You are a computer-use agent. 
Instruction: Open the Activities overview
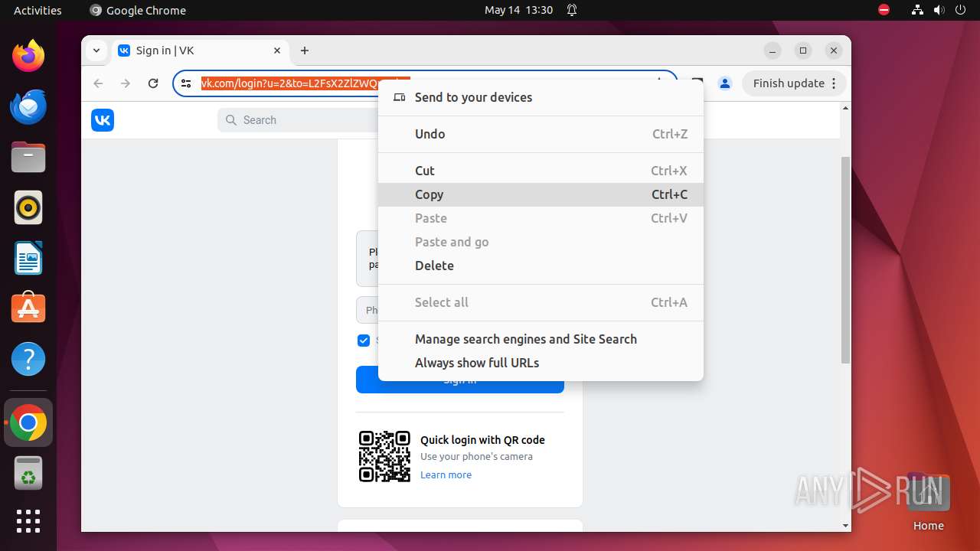tap(38, 10)
